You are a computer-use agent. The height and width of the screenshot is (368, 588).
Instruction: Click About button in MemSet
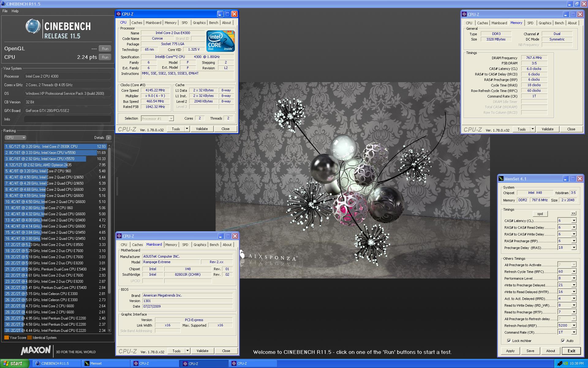551,351
